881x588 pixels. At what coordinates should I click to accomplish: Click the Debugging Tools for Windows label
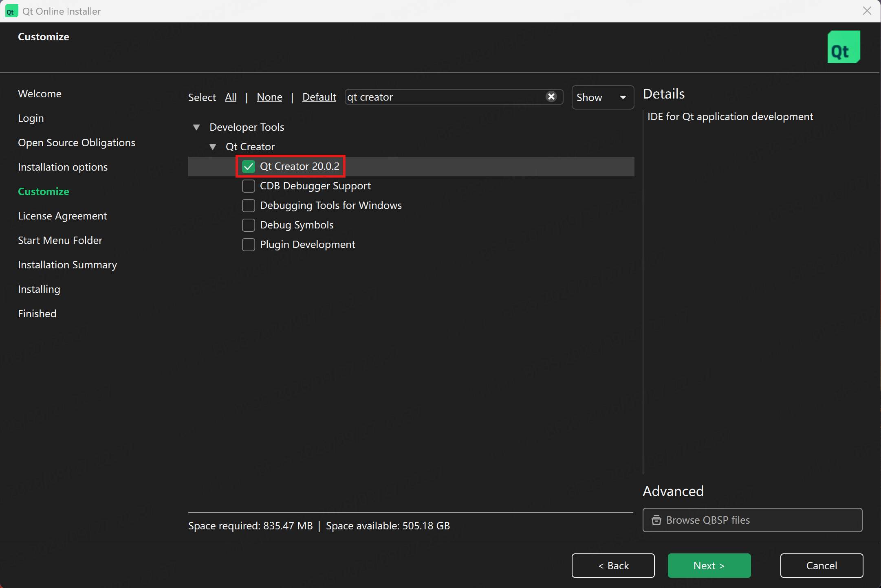click(x=331, y=206)
